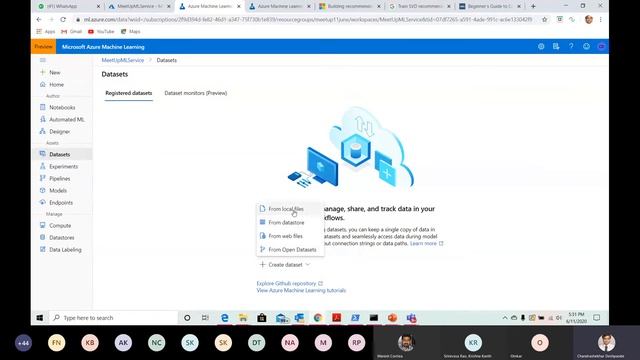Bookmark this page with star icon
This screenshot has width=640, height=360.
pos(544,19)
